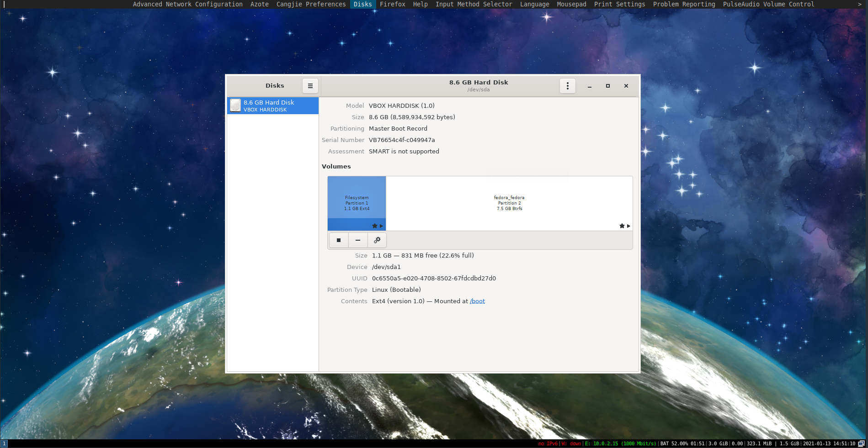Open Print Settings from top bar
The image size is (868, 448).
(x=620, y=4)
